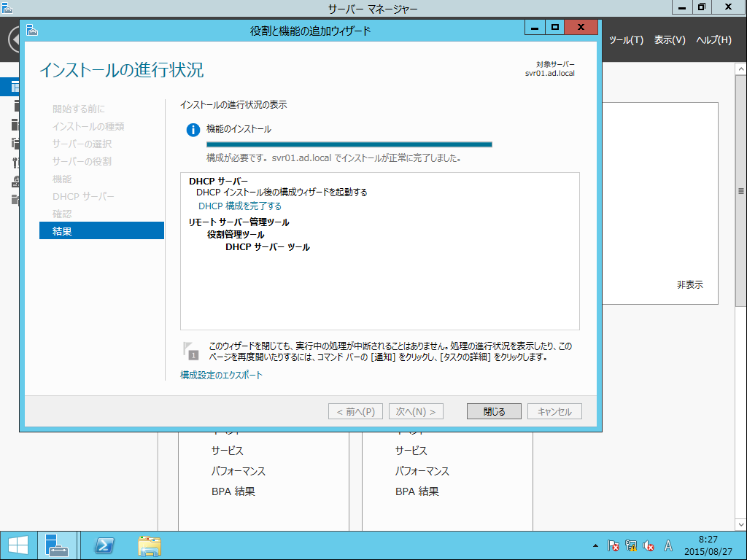Select the 確認 step in wizard sidebar
Viewport: 747px width, 560px height.
tap(62, 214)
